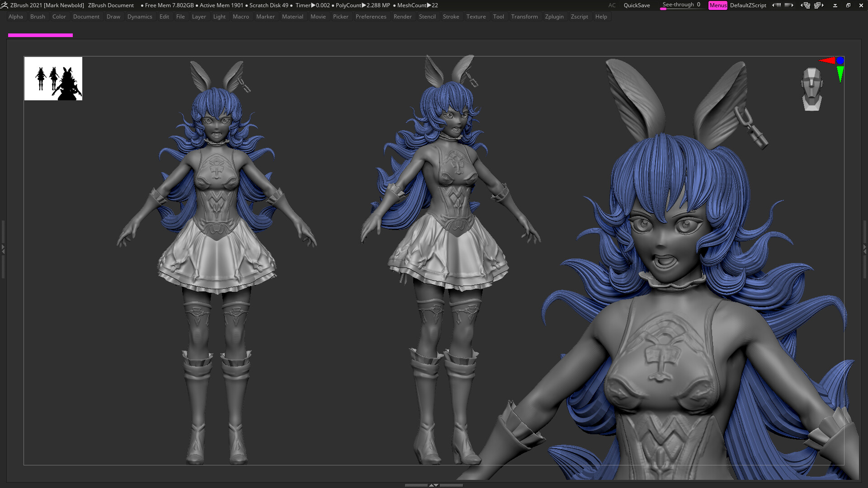Open the Render menu
The width and height of the screenshot is (868, 488).
click(402, 17)
